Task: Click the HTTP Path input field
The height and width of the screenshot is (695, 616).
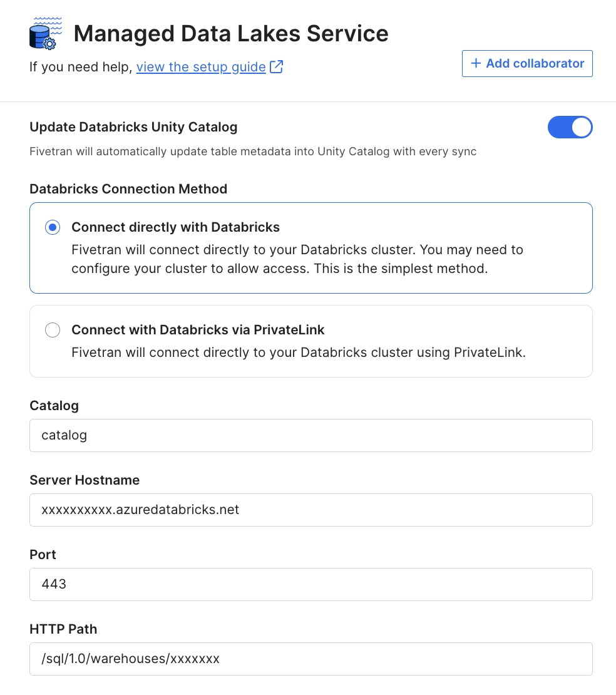Action: tap(311, 659)
